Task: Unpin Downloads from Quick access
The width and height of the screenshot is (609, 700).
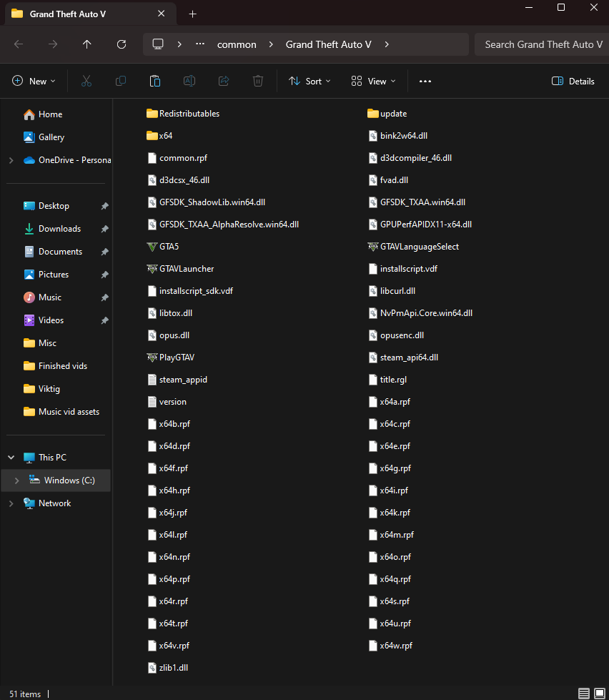Action: 105,229
